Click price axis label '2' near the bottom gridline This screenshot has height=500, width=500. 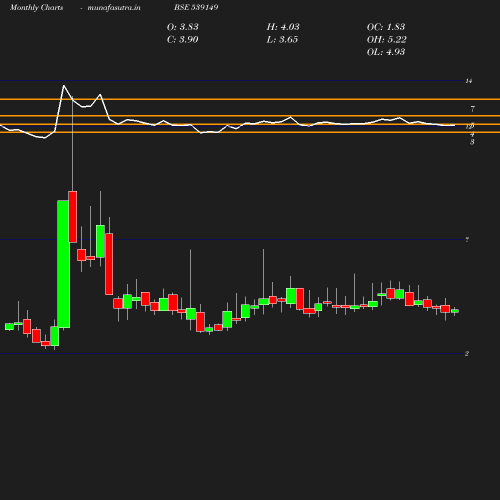467,354
